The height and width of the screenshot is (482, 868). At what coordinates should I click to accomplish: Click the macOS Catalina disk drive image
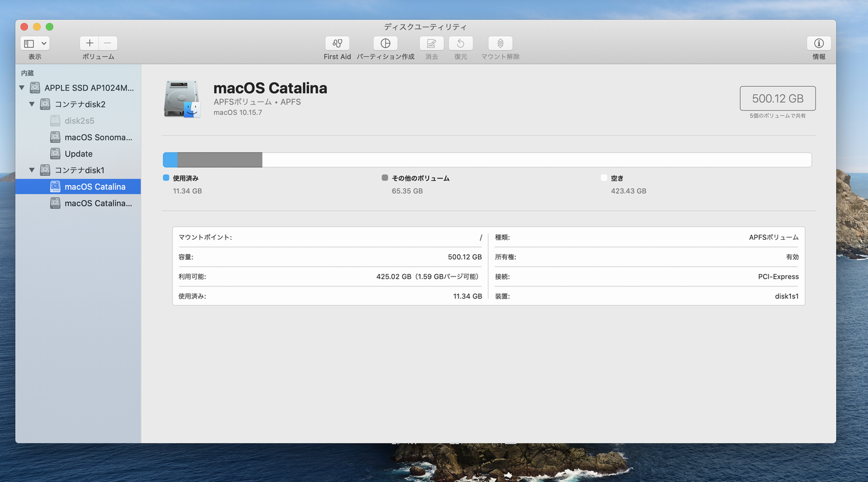[x=182, y=99]
